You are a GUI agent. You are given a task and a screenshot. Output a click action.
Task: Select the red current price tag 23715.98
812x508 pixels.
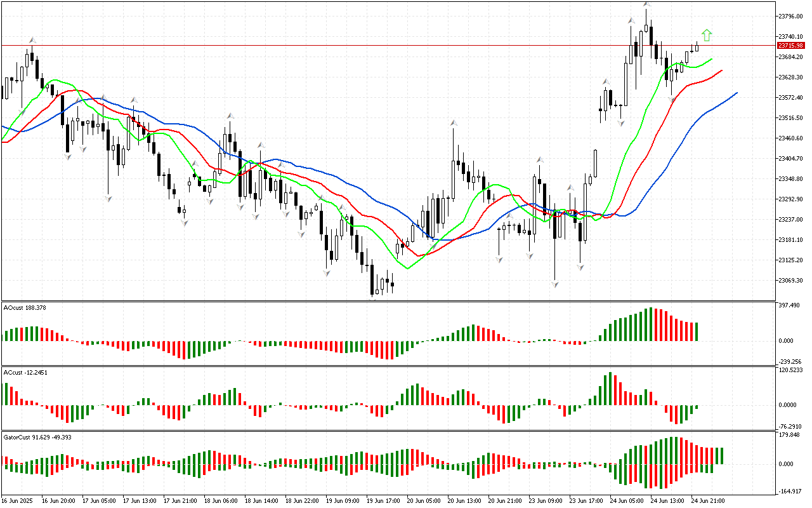(791, 46)
